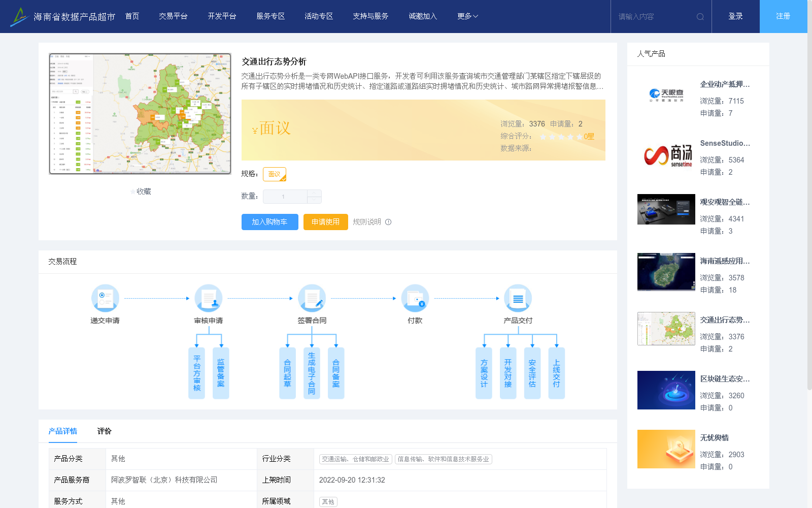Click 加入购物车 button
812x508 pixels.
click(269, 222)
